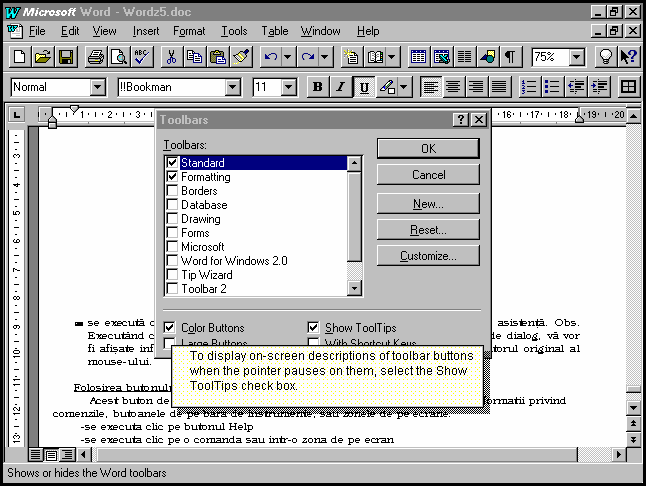Image resolution: width=646 pixels, height=486 pixels.
Task: Open a file with the Open folder icon
Action: pyautogui.click(x=43, y=57)
